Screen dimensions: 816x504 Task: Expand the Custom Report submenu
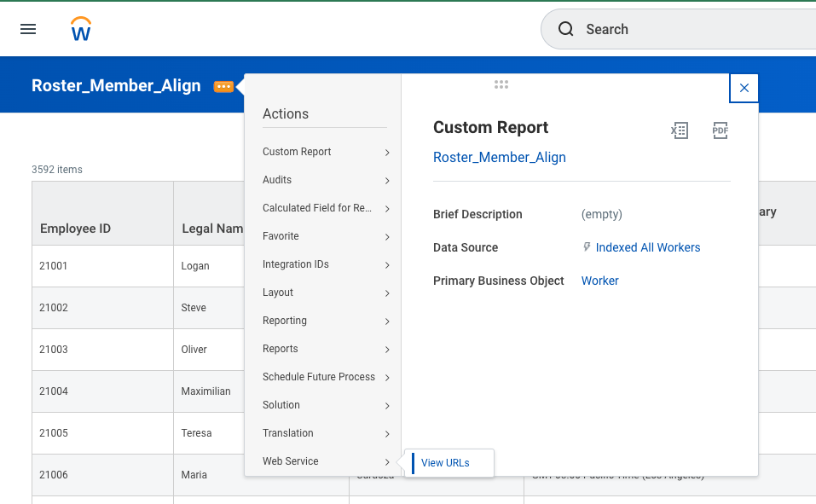click(x=324, y=152)
